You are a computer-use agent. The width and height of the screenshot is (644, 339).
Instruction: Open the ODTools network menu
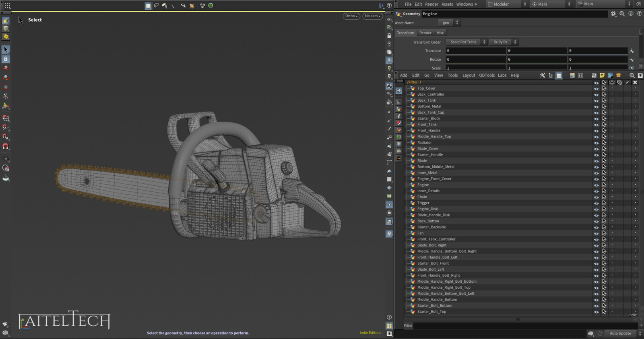(487, 76)
